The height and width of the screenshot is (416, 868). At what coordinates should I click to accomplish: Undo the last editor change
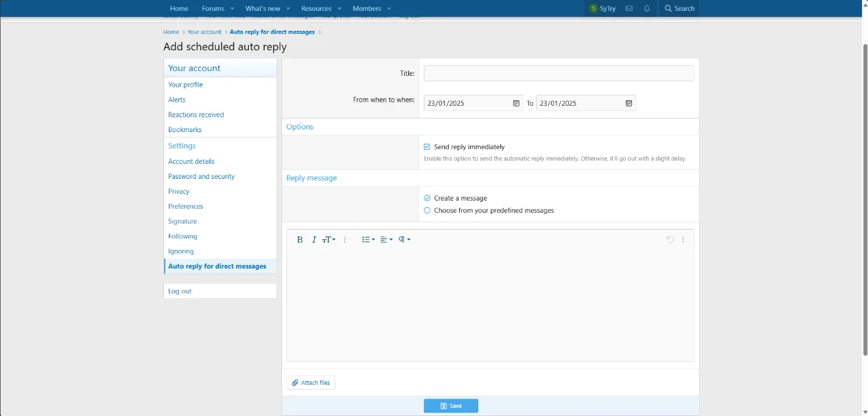click(x=670, y=240)
